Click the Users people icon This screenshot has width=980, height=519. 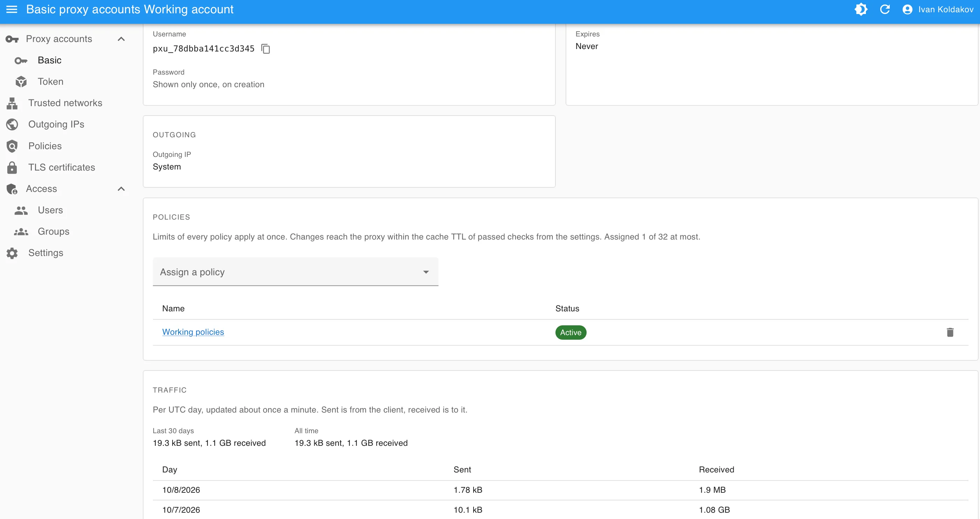click(21, 210)
